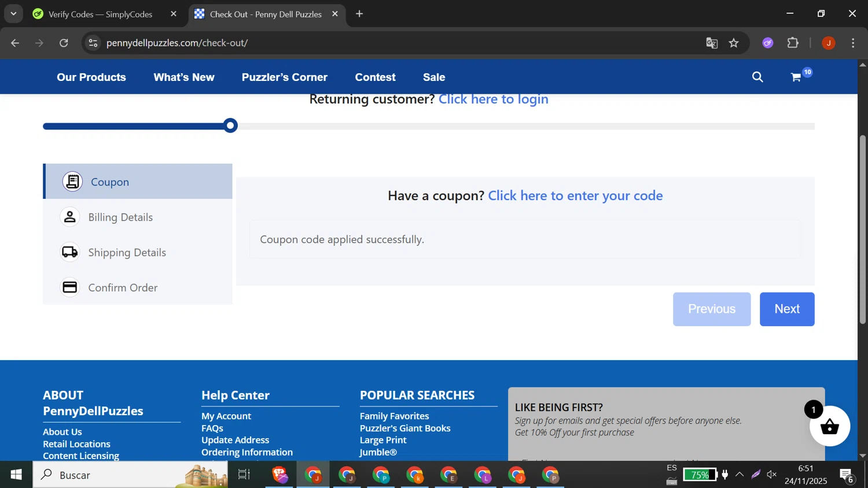Image resolution: width=868 pixels, height=488 pixels.
Task: Select the Confirm Order checkout step
Action: pyautogui.click(x=138, y=287)
